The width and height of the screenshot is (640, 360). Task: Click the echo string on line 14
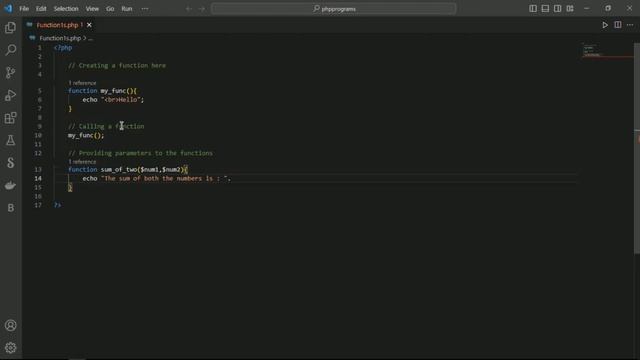pos(164,178)
